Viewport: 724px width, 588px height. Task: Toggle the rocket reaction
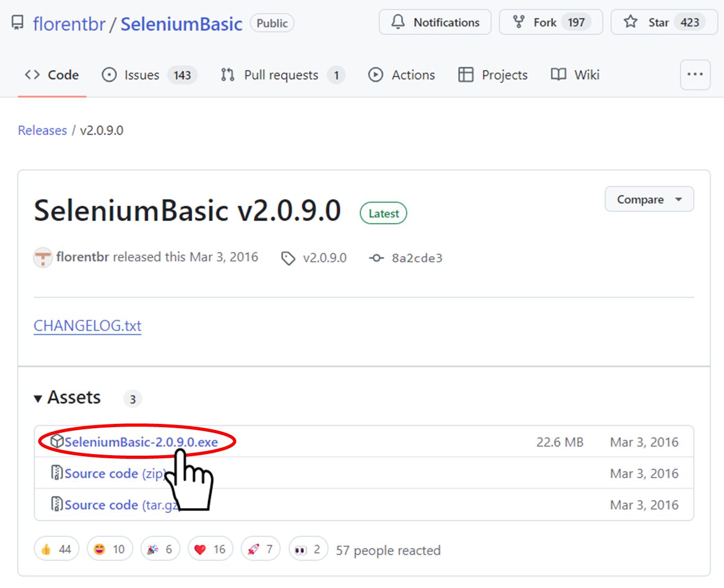click(260, 549)
